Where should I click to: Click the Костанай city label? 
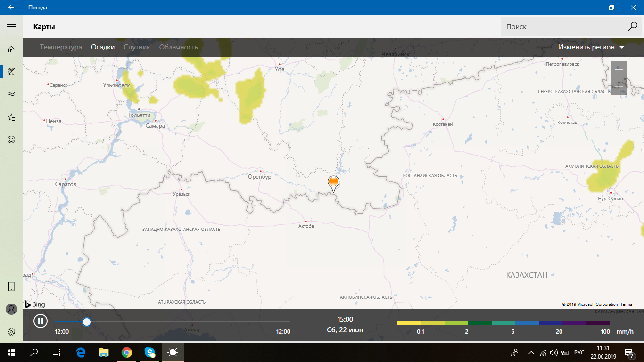pos(443,124)
